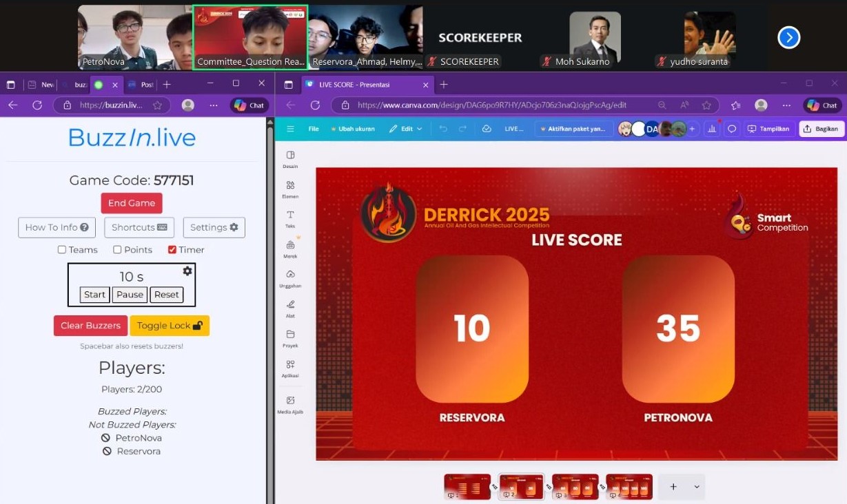Open the Unggahan uploads panel

290,277
